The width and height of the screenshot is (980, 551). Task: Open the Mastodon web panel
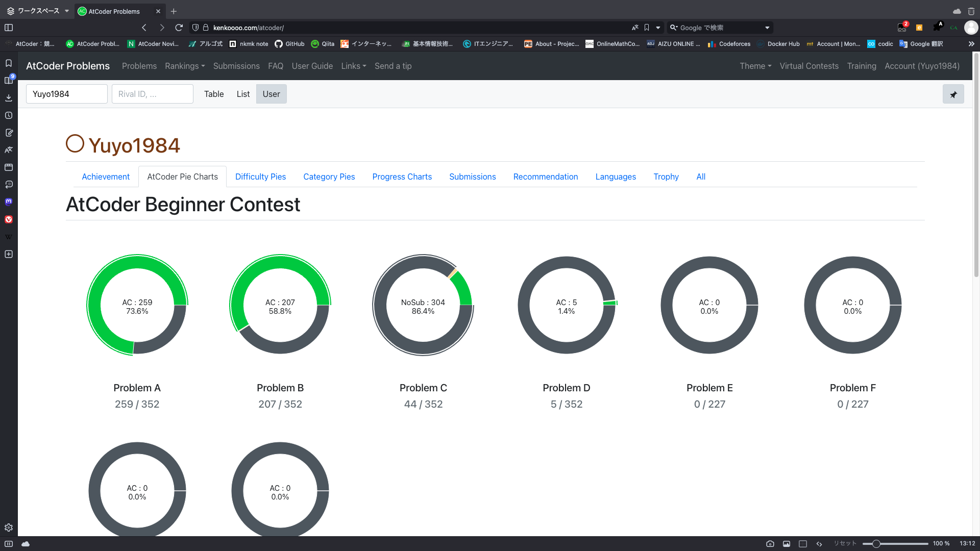click(x=9, y=202)
